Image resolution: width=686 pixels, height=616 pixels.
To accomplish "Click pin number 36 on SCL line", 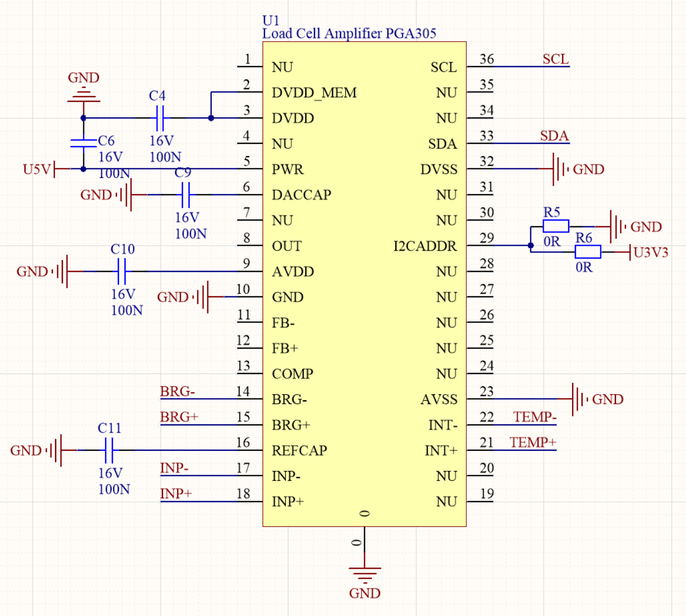I will coord(487,59).
